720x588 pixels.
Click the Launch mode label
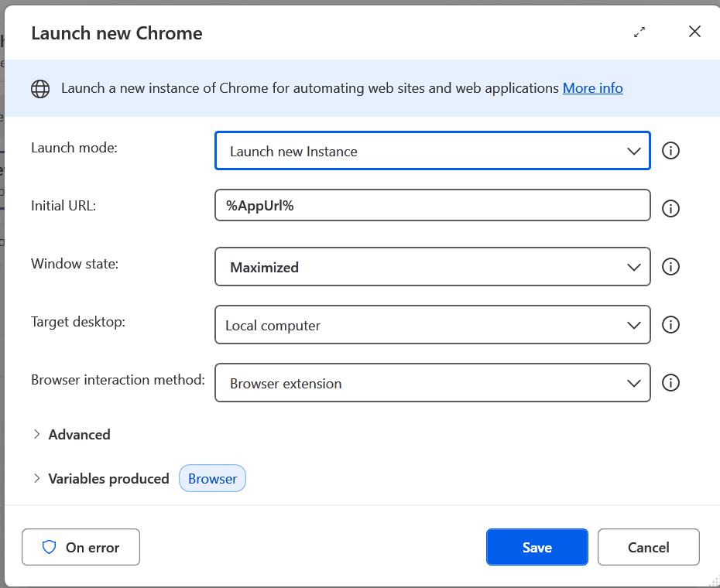pos(74,148)
